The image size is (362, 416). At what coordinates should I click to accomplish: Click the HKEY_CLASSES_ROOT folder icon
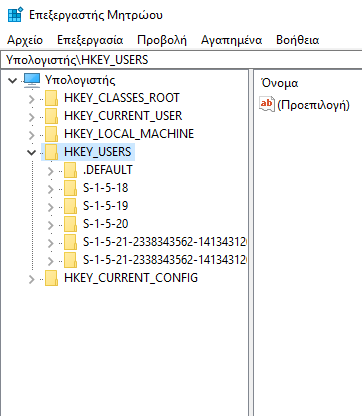[52, 98]
